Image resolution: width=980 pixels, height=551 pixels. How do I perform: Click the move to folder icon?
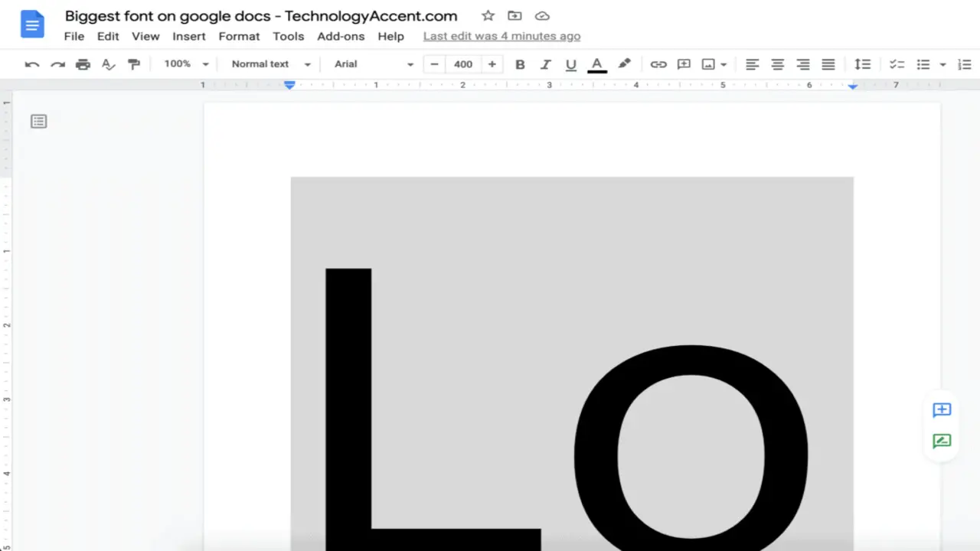pos(514,16)
